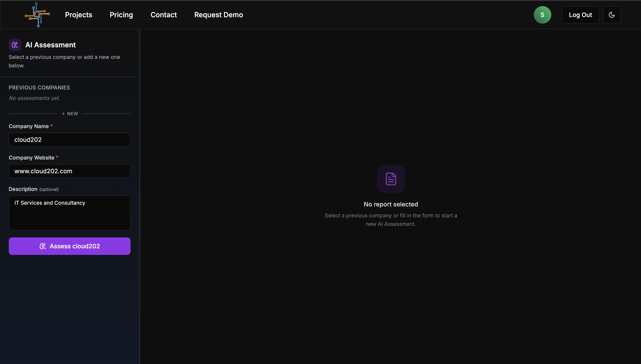
Task: Focus the Company Name input field
Action: tap(69, 140)
